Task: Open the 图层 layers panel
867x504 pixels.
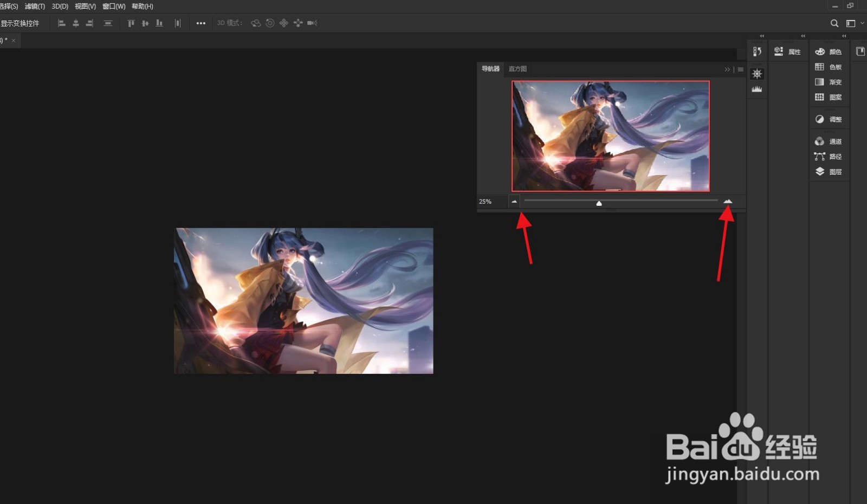Action: (x=829, y=172)
